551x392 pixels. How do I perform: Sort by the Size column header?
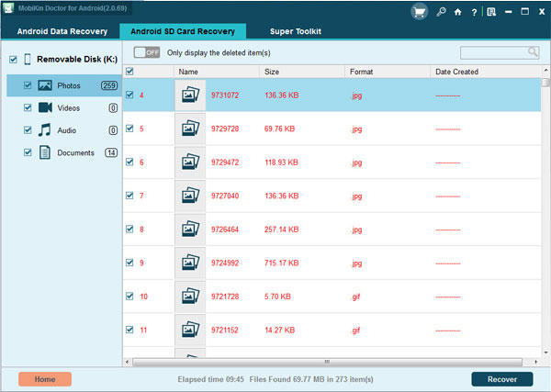[302, 72]
